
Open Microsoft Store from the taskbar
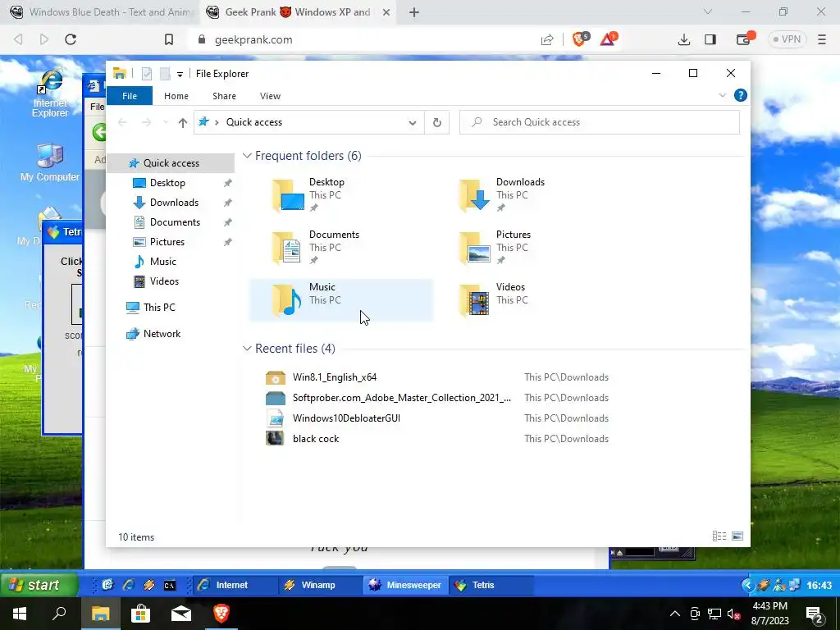click(x=140, y=614)
